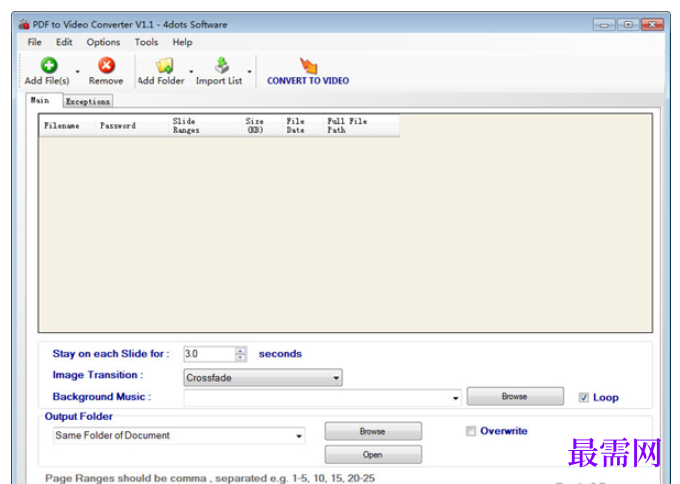Click the red Remove icon
The height and width of the screenshot is (484, 680).
(x=106, y=65)
